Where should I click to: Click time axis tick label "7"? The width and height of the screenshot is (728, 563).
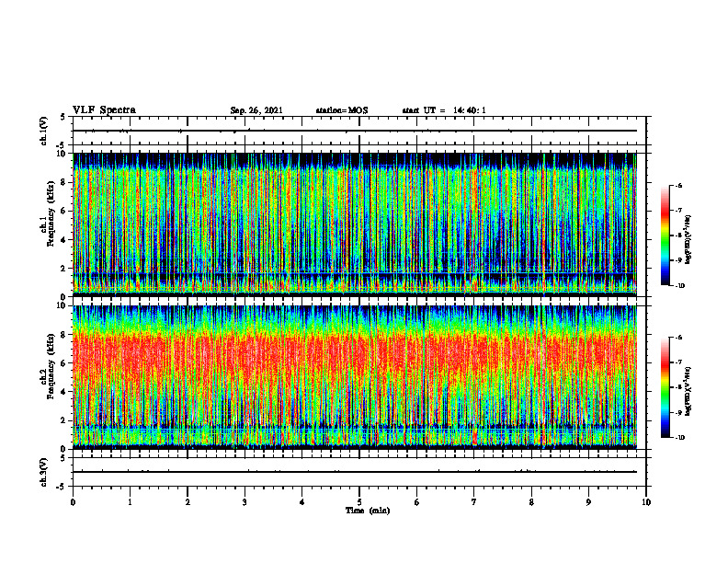point(474,502)
